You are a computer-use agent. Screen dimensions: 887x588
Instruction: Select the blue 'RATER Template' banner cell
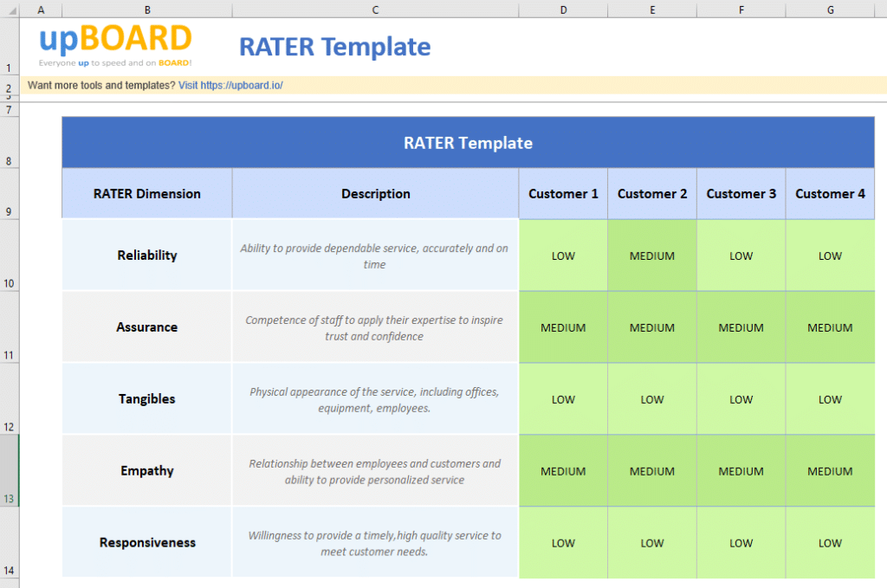click(468, 143)
